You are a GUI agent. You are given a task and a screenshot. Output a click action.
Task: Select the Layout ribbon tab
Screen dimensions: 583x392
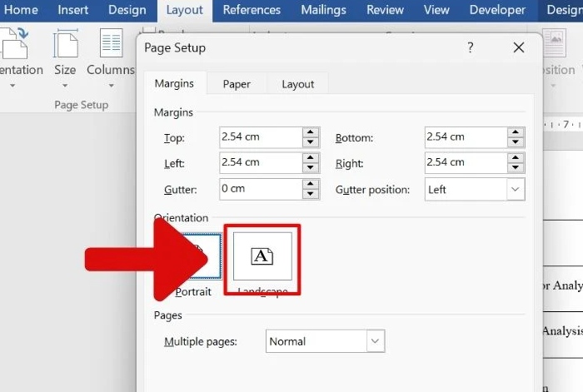pyautogui.click(x=184, y=10)
